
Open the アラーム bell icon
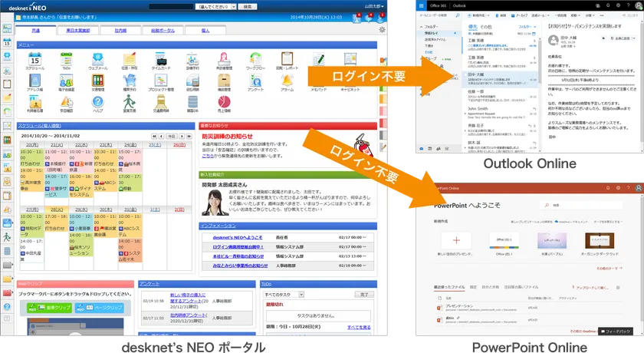(x=287, y=81)
